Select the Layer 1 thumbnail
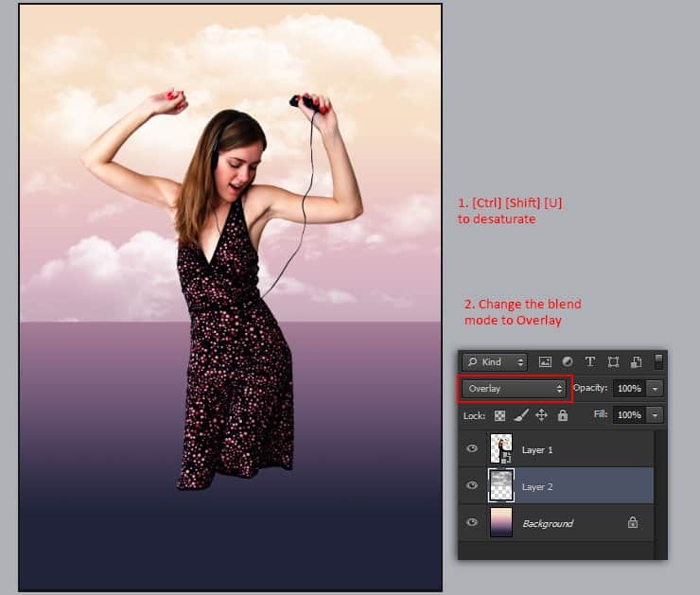The image size is (700, 595). (x=501, y=448)
